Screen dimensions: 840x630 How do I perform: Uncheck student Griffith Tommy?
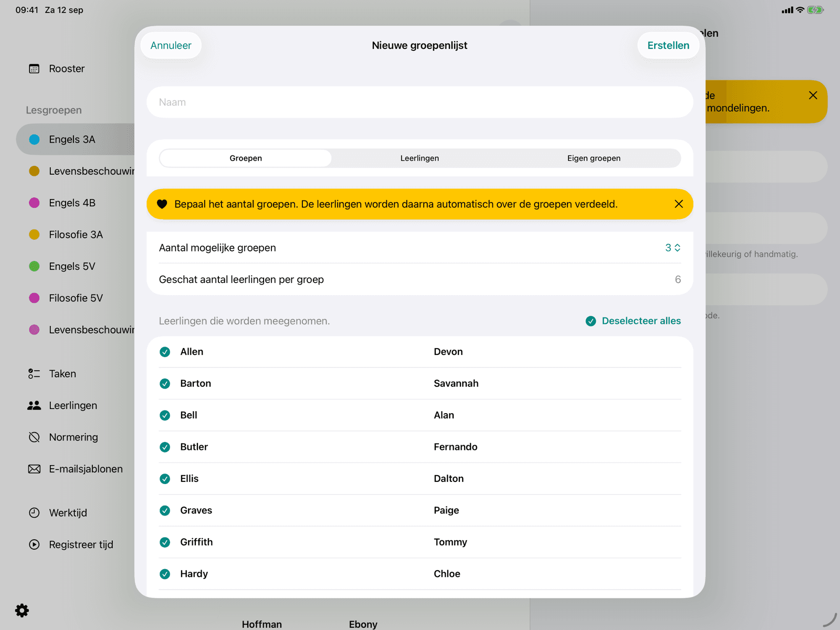165,542
